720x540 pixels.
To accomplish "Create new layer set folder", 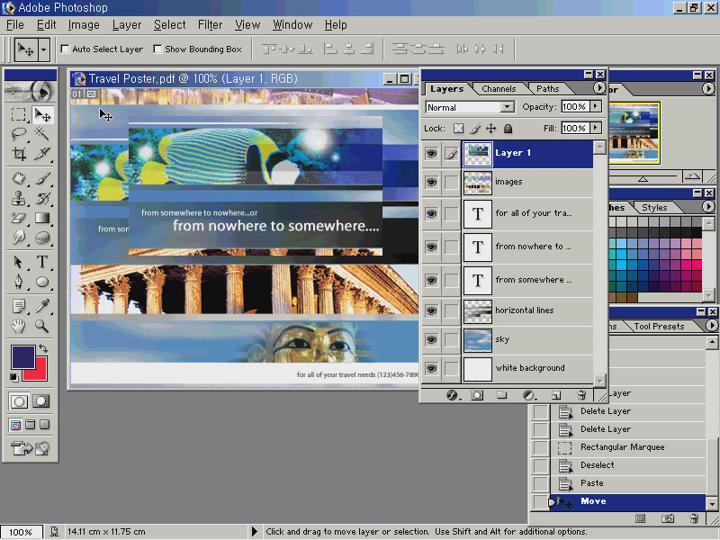I will pyautogui.click(x=502, y=395).
